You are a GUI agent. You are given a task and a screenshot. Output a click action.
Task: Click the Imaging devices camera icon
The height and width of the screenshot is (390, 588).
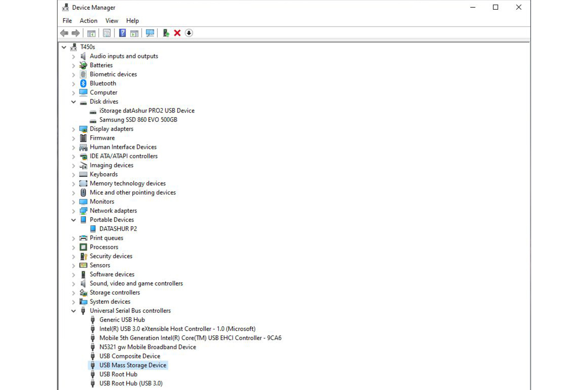click(83, 165)
